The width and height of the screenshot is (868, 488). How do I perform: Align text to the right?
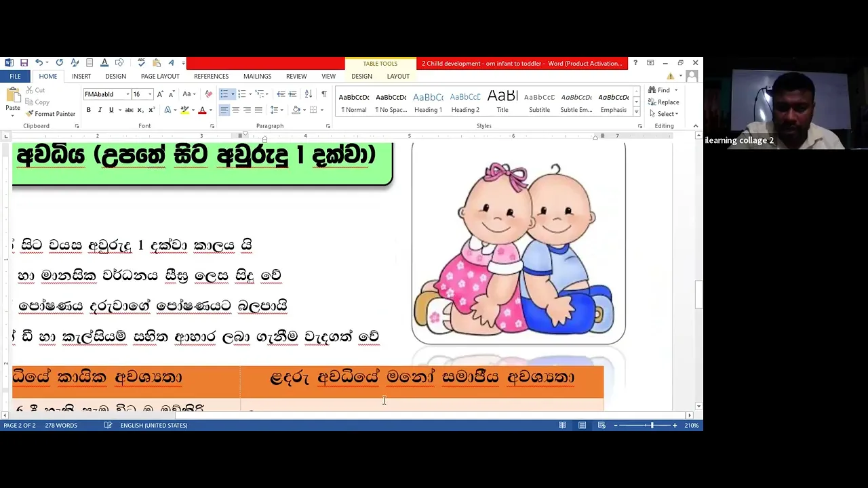coord(247,110)
